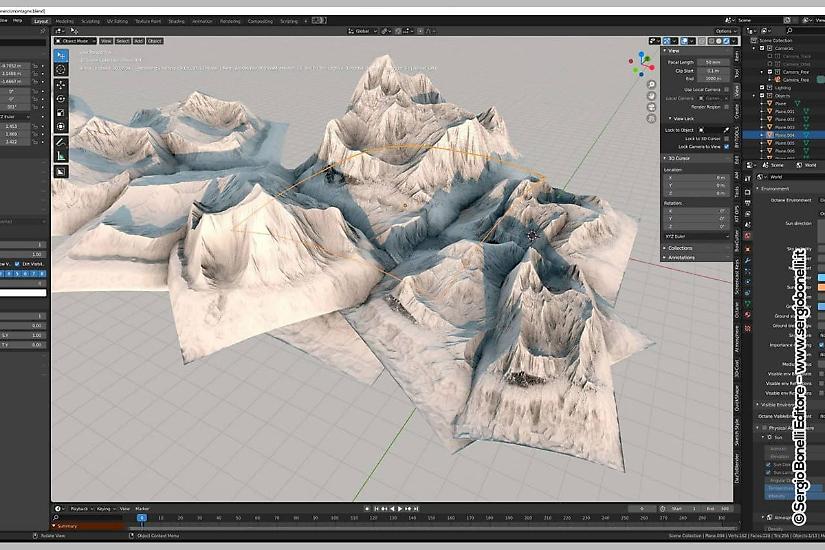Screen dimensions: 825x550
Task: Open the XYZ Euler rotation mode dropdown
Action: pos(696,238)
